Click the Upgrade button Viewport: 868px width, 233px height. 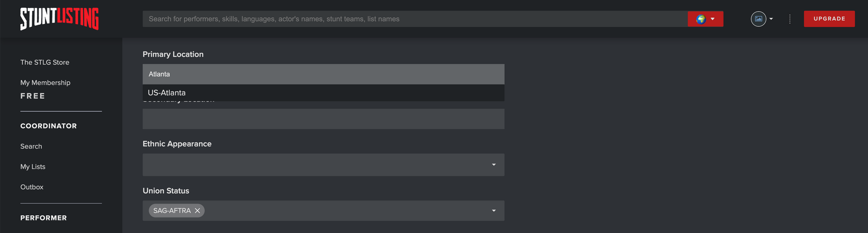pos(829,19)
